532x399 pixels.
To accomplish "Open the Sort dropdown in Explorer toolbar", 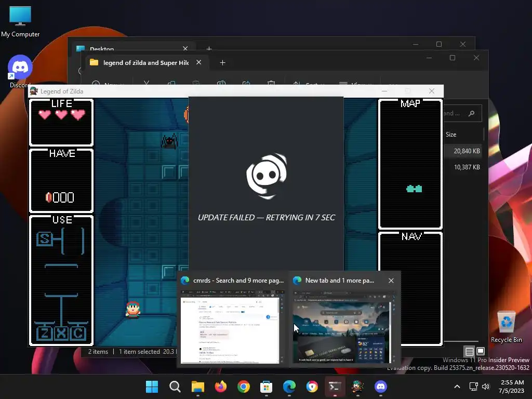I will click(310, 83).
